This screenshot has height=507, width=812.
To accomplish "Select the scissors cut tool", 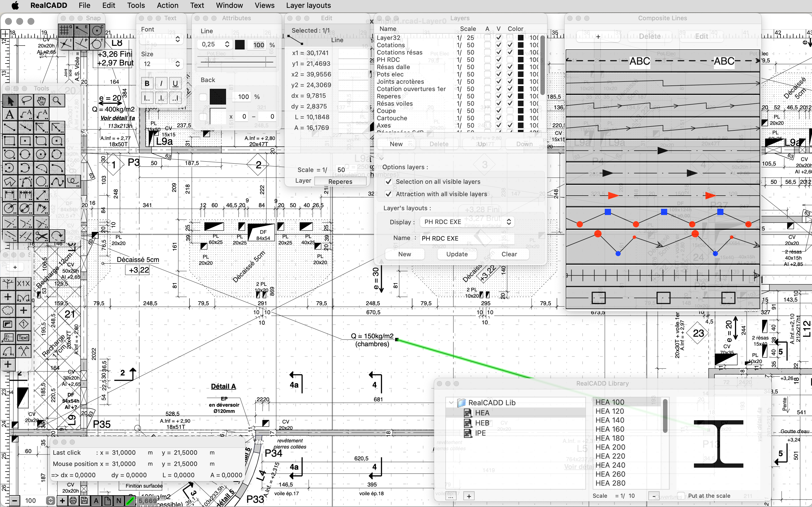I will (41, 236).
